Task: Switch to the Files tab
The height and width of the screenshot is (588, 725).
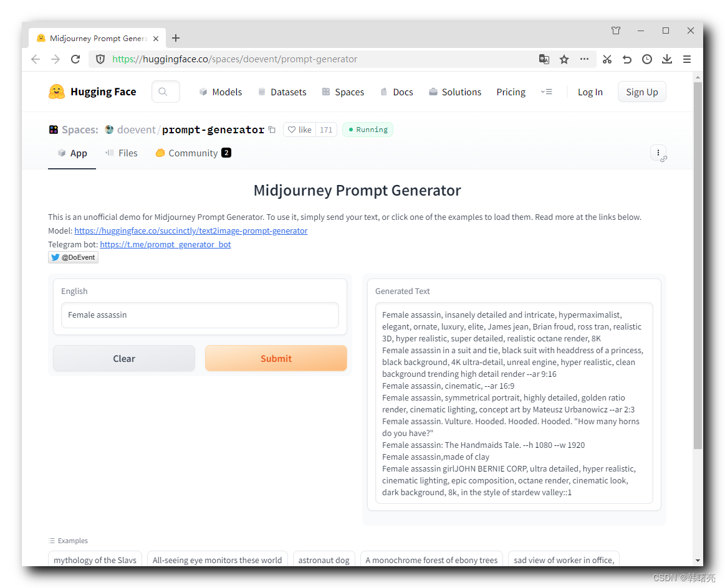Action: (x=122, y=153)
